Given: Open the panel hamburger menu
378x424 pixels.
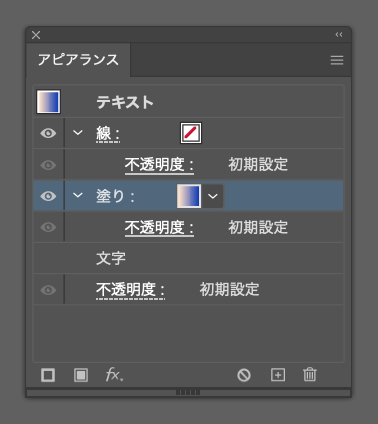Looking at the screenshot, I should coord(337,60).
